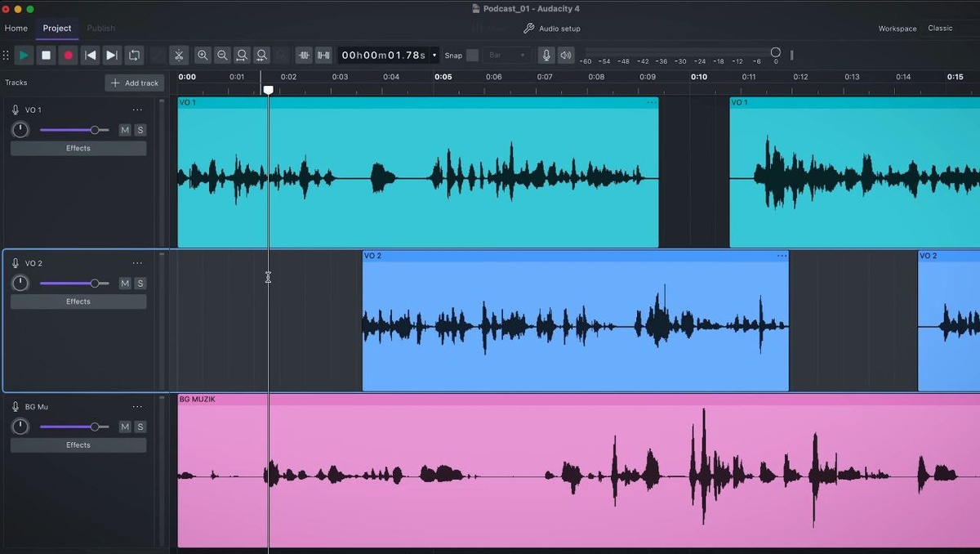Open the Bar snap-type dropdown

click(506, 56)
